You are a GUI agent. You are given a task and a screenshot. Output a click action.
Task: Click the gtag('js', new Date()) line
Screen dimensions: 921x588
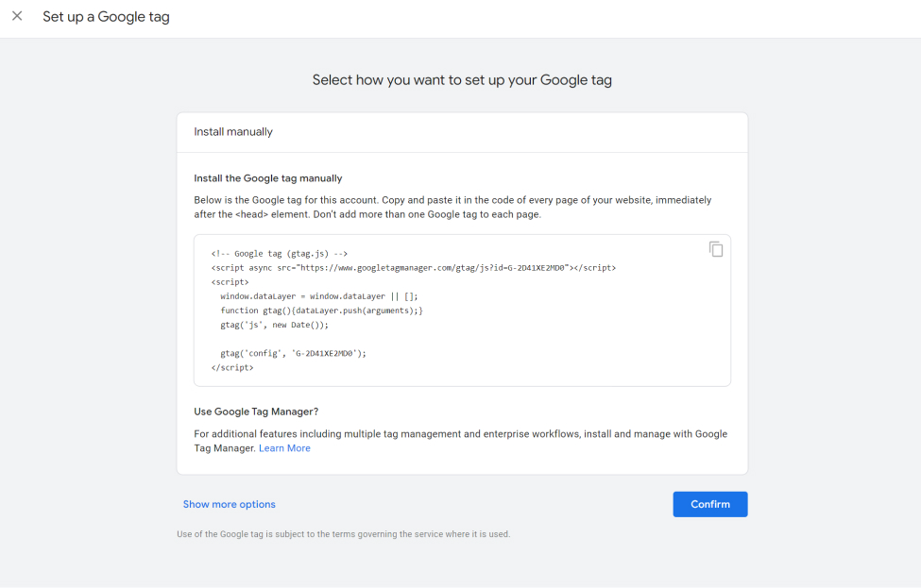point(274,325)
